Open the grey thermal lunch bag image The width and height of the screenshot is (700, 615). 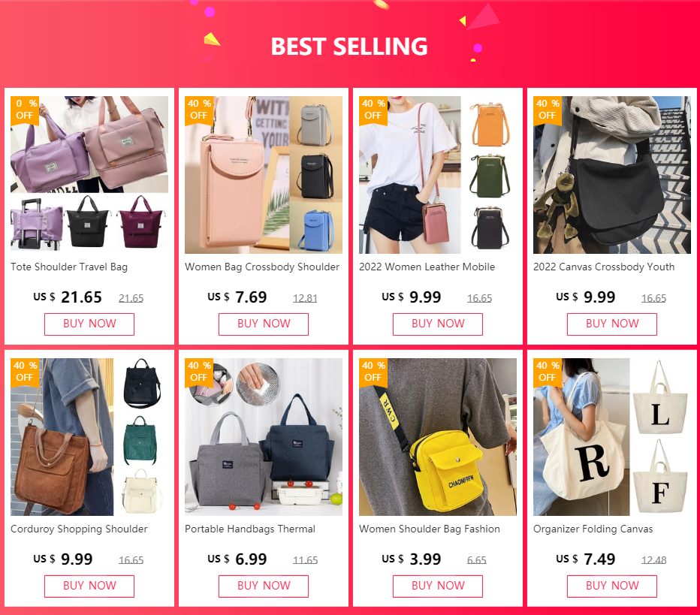[x=264, y=437]
